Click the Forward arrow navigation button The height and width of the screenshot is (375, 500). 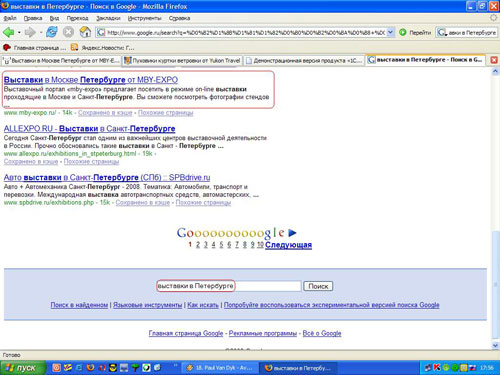coord(30,32)
